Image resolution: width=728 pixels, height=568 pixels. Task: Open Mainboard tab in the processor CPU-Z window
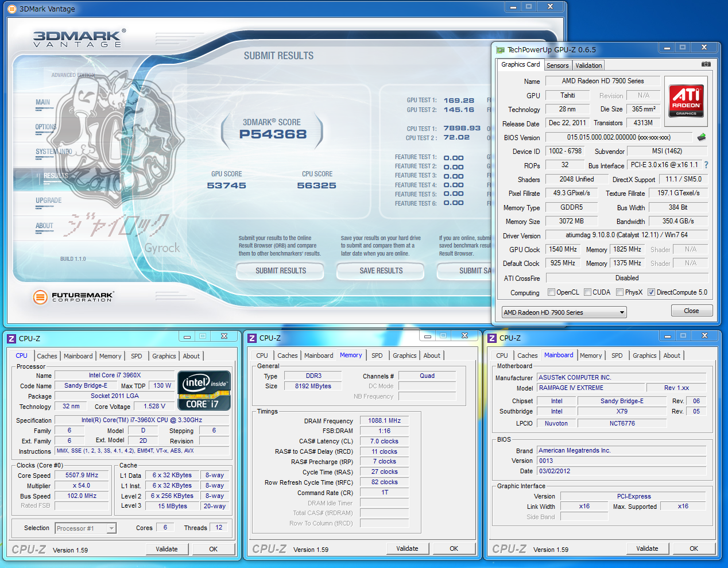(x=78, y=356)
